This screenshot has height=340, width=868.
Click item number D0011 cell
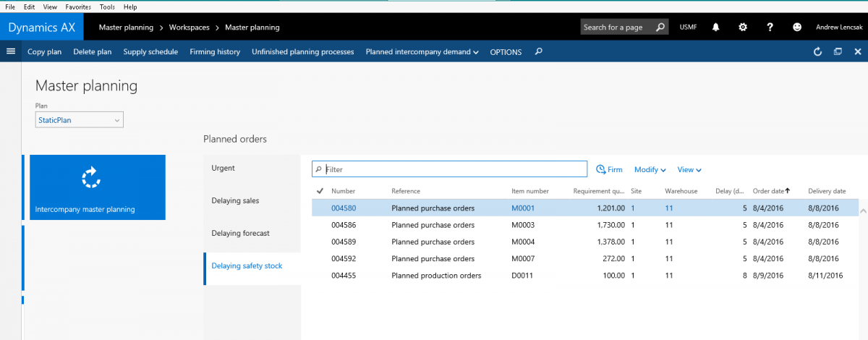click(x=522, y=276)
